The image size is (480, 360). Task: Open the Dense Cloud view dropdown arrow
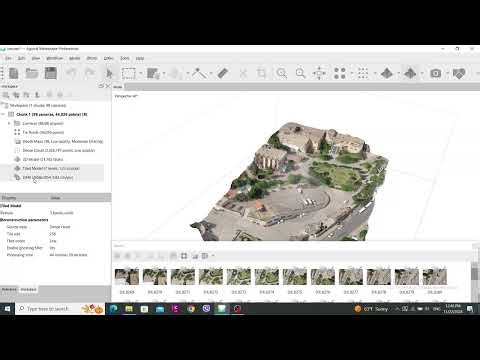pyautogui.click(x=375, y=73)
